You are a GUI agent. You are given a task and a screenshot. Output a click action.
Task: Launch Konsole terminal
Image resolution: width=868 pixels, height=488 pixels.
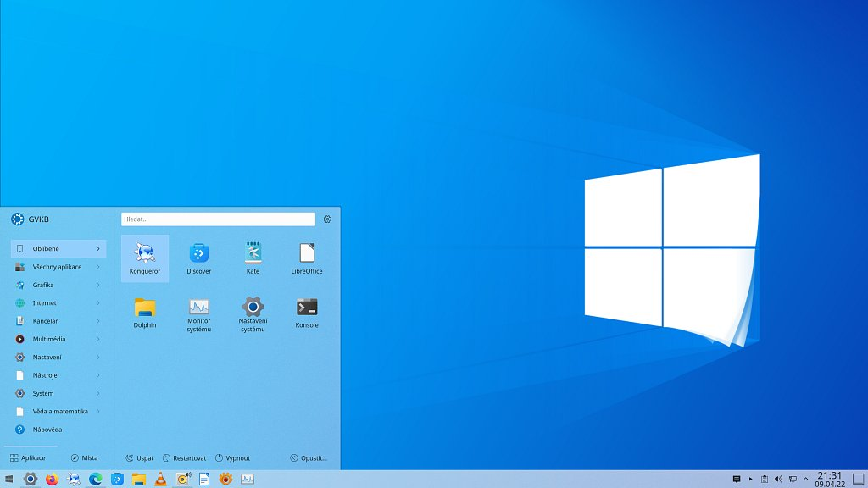(307, 313)
